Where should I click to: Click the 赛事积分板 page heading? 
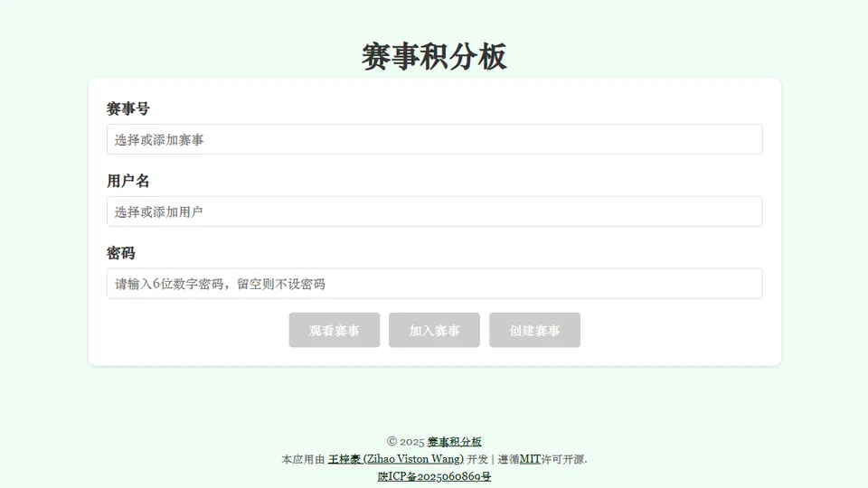coord(434,57)
